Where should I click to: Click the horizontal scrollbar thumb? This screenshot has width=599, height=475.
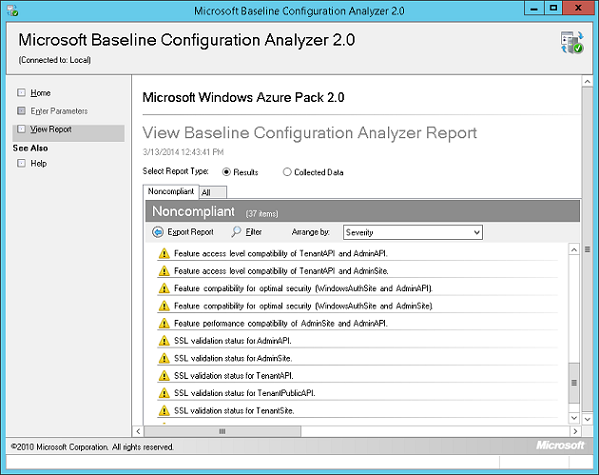[x=222, y=431]
